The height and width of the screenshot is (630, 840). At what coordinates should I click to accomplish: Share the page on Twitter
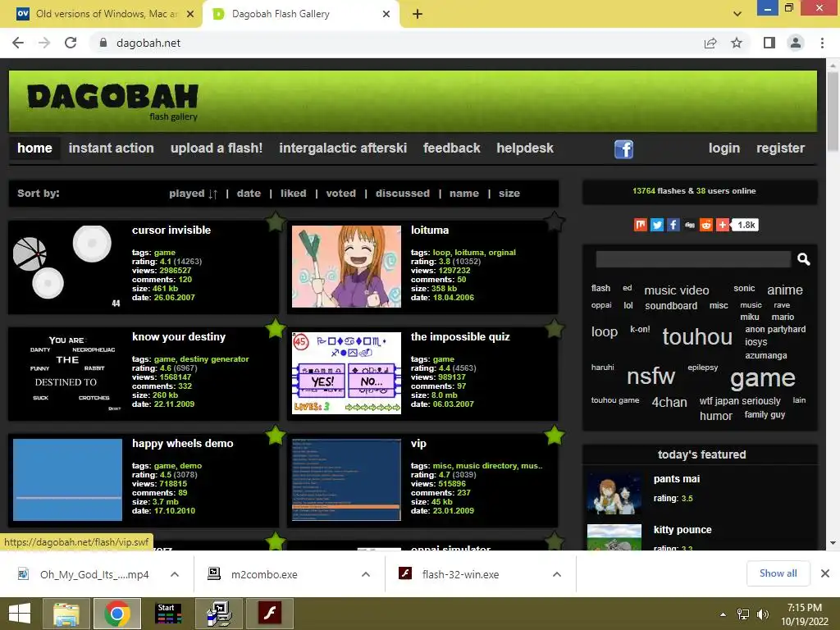pos(657,225)
